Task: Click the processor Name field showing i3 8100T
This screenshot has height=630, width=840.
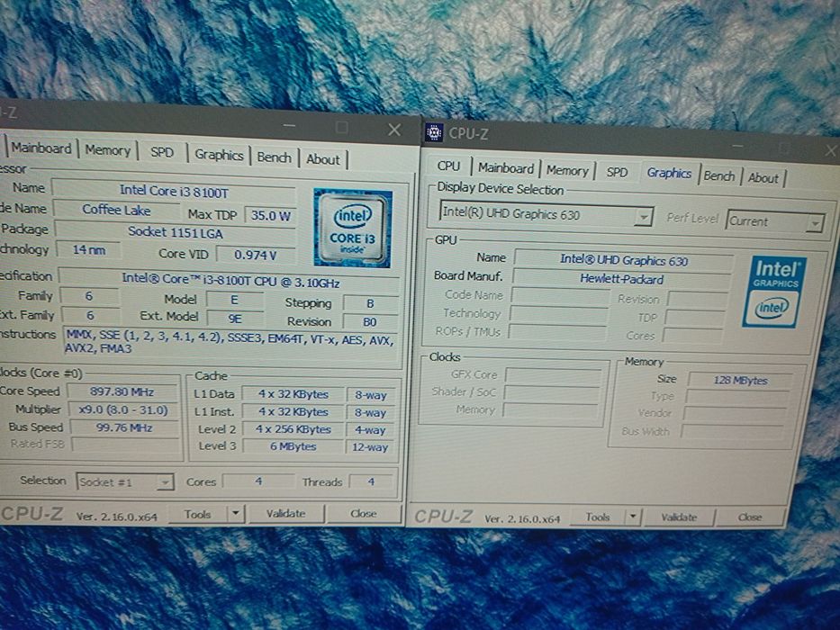Action: click(x=172, y=190)
